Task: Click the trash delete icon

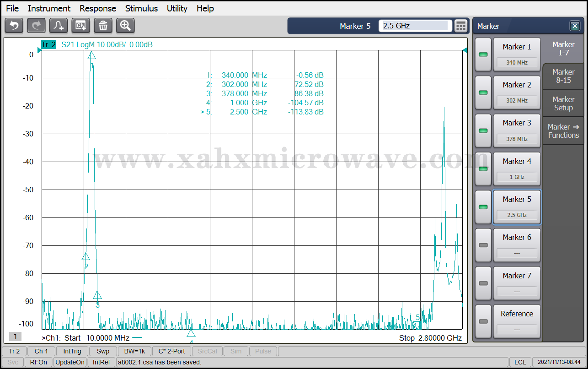Action: (103, 26)
